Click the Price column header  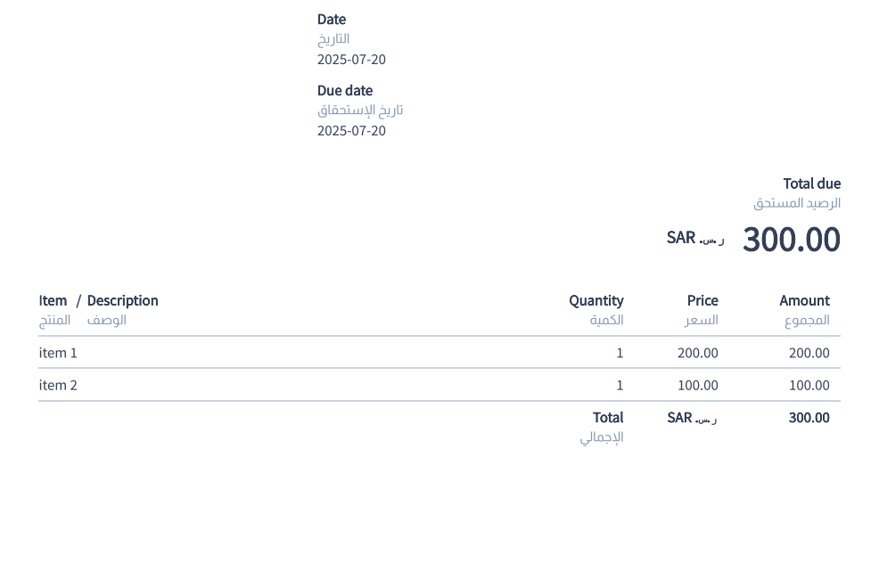pos(702,300)
